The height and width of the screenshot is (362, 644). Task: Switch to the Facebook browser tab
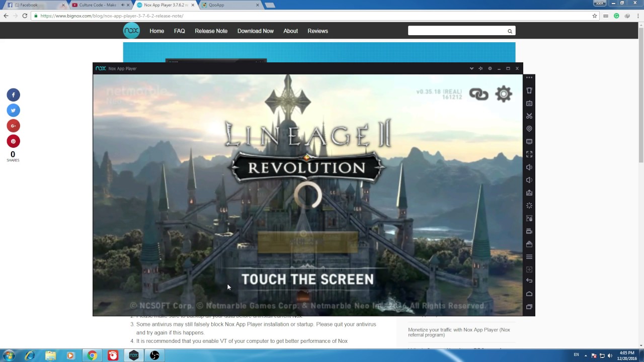tap(35, 5)
